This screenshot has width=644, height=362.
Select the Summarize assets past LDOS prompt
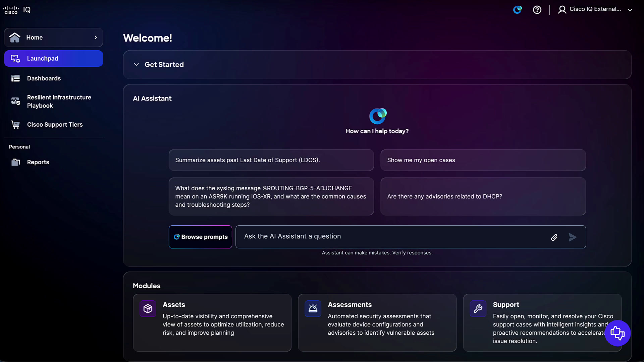coord(271,160)
